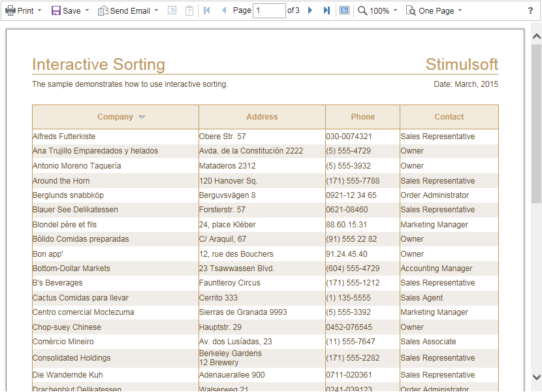Click address Berguvsvägen 8
Screen dimensions: 542x392
[227, 195]
